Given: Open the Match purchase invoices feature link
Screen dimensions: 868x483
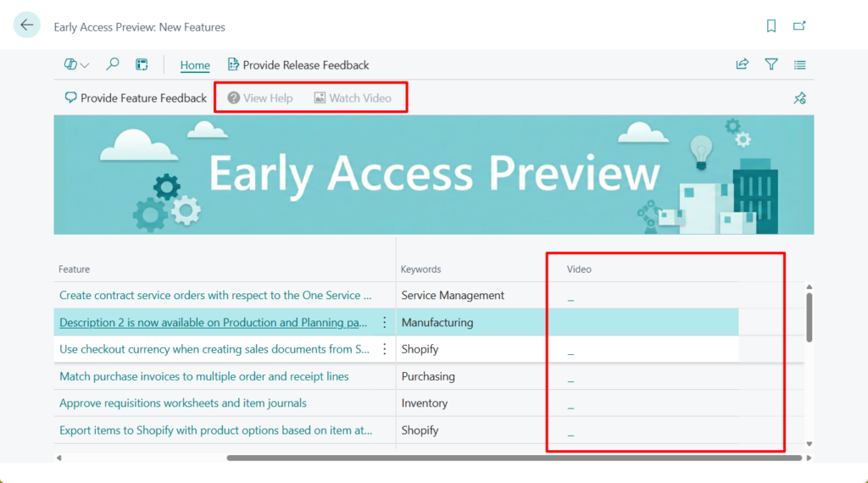Looking at the screenshot, I should 203,376.
